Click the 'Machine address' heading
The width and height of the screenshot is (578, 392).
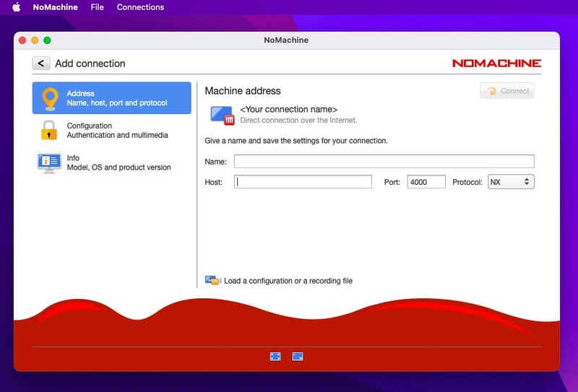pos(243,91)
